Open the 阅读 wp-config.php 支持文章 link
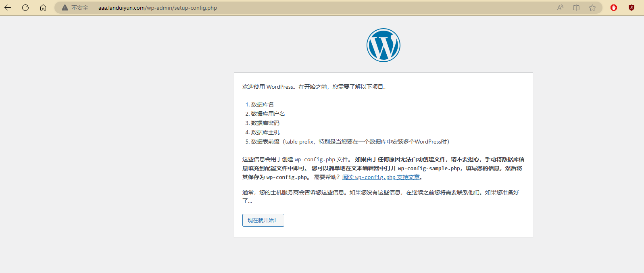Image resolution: width=644 pixels, height=273 pixels. [381, 177]
